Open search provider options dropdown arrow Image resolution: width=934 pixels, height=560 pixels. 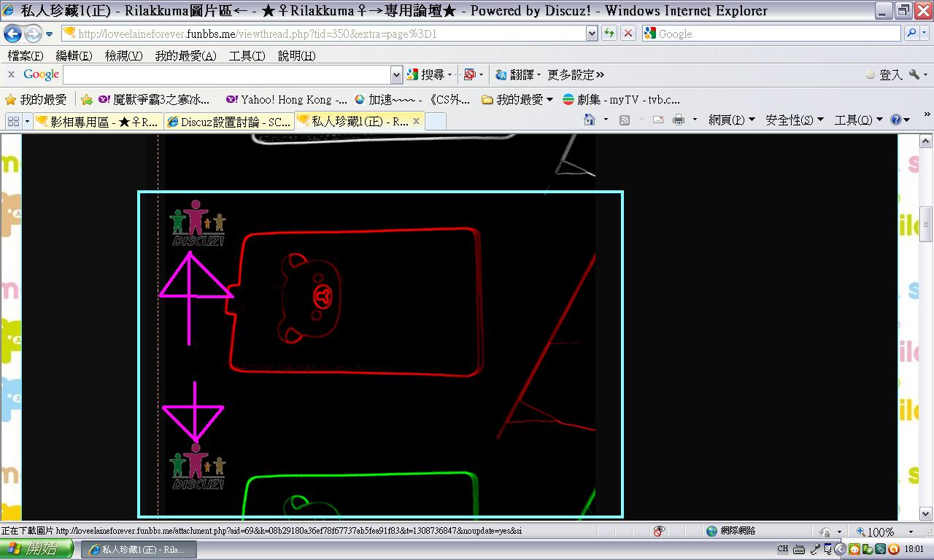pyautogui.click(x=925, y=34)
